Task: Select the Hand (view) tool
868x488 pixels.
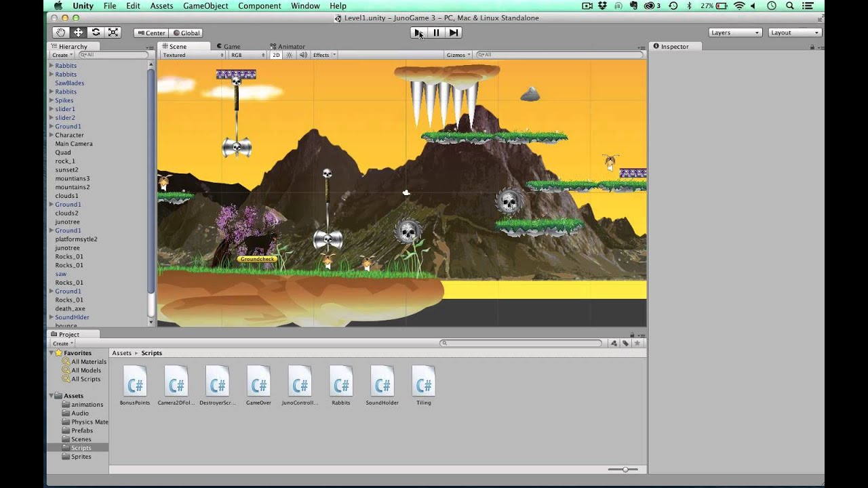Action: (61, 33)
